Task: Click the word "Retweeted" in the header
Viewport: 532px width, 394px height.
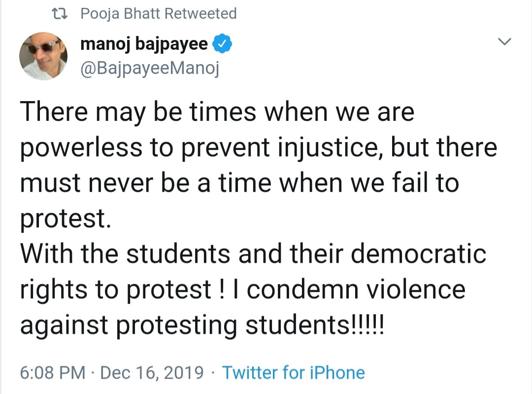Action: pos(200,14)
